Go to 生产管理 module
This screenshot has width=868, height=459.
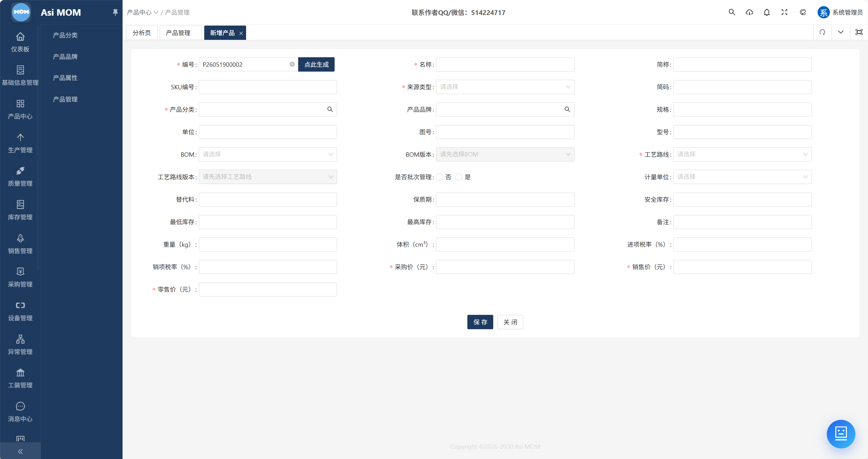click(20, 143)
